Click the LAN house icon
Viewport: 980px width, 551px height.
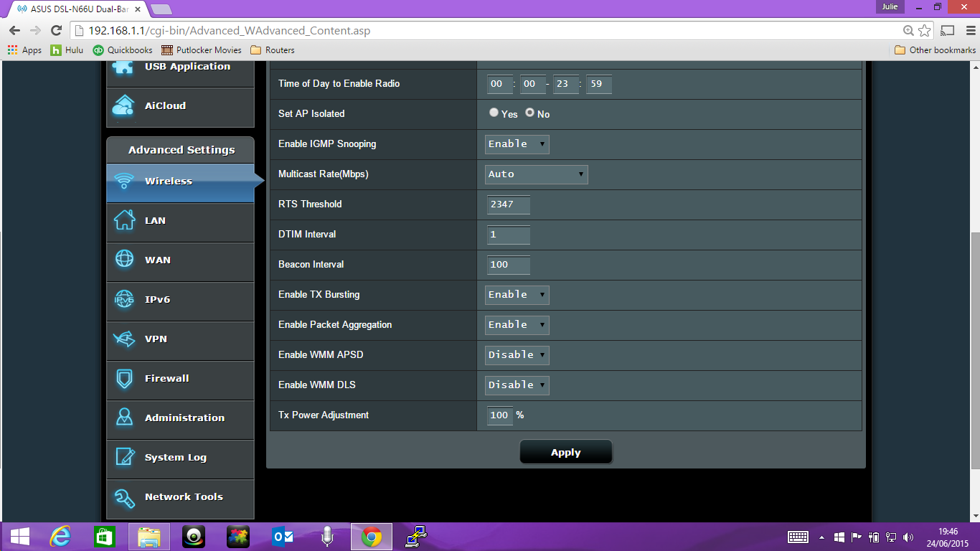[124, 221]
